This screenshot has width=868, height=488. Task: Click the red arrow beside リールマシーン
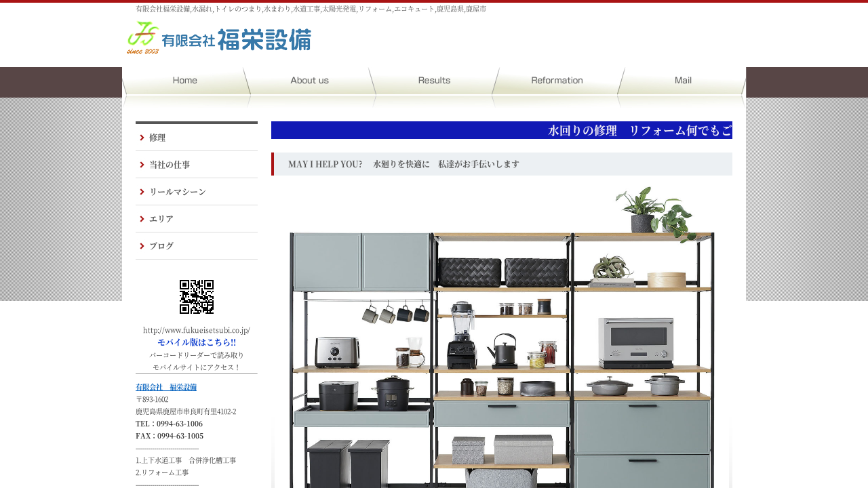(142, 192)
